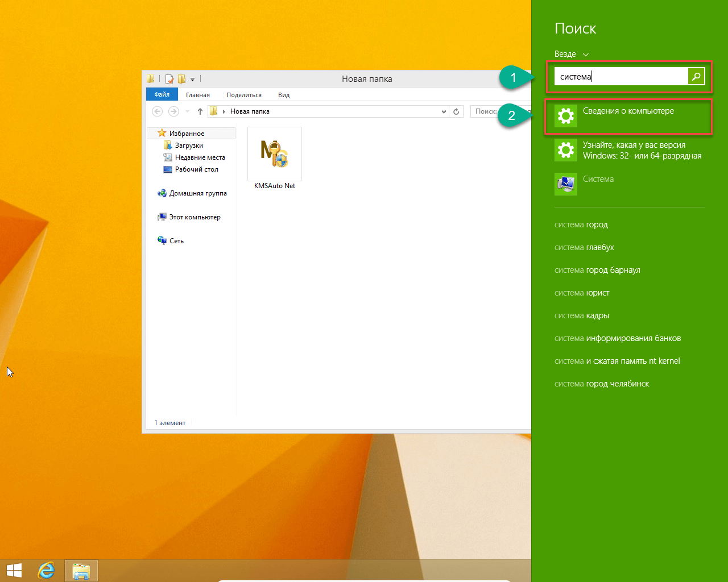Click the search magnifier button

pos(696,76)
